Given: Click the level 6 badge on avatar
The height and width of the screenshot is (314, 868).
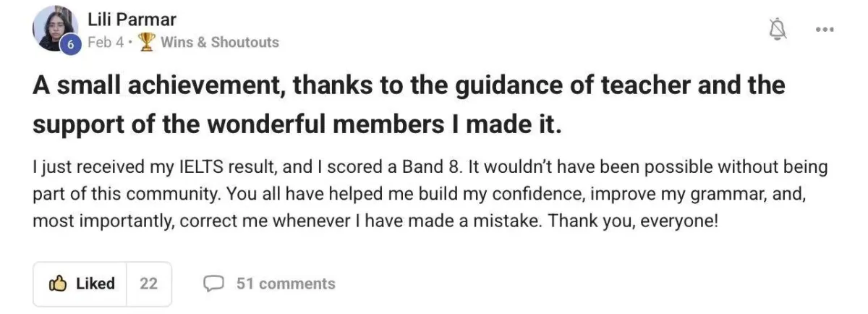Looking at the screenshot, I should tap(70, 43).
